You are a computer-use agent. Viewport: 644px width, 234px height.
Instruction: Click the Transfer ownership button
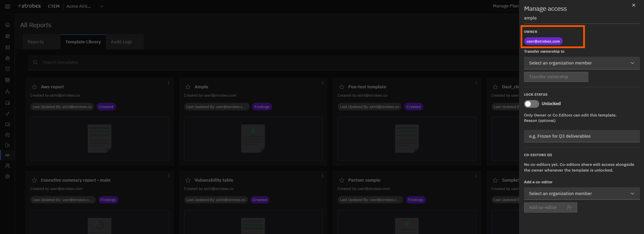point(556,77)
